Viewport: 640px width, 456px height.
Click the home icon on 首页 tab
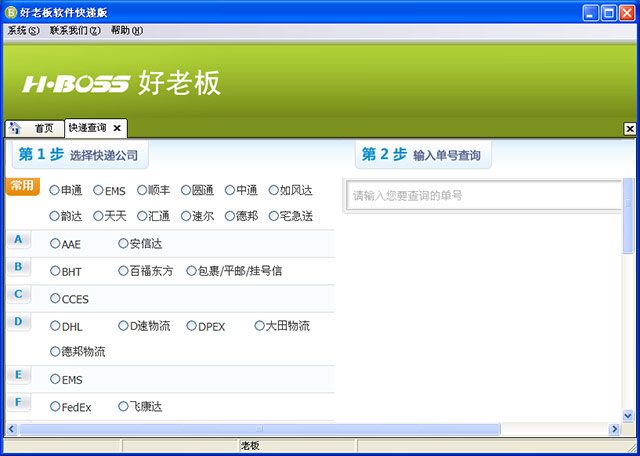coord(15,128)
